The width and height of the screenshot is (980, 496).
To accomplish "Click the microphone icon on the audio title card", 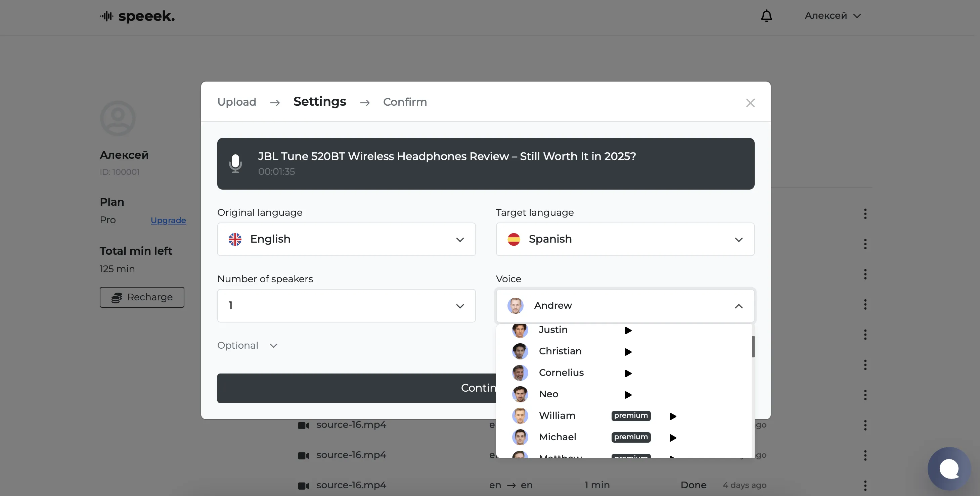I will pos(236,163).
